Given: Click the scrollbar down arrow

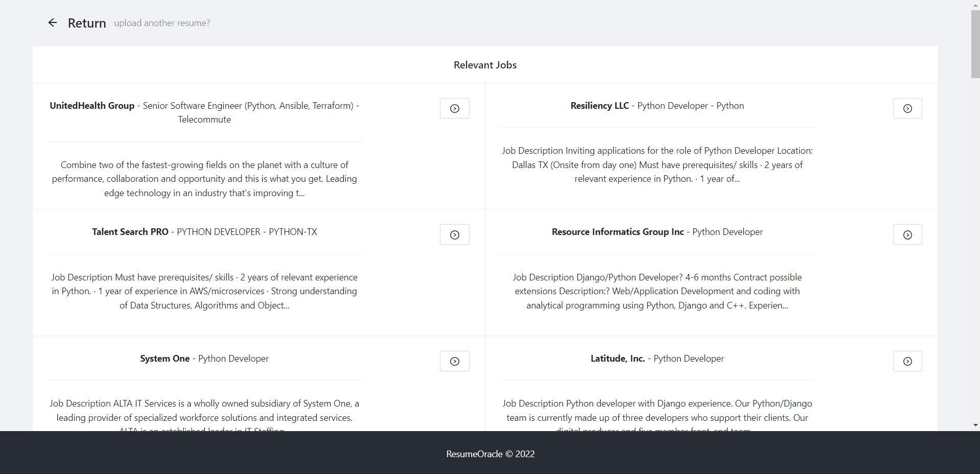Looking at the screenshot, I should click(x=975, y=425).
